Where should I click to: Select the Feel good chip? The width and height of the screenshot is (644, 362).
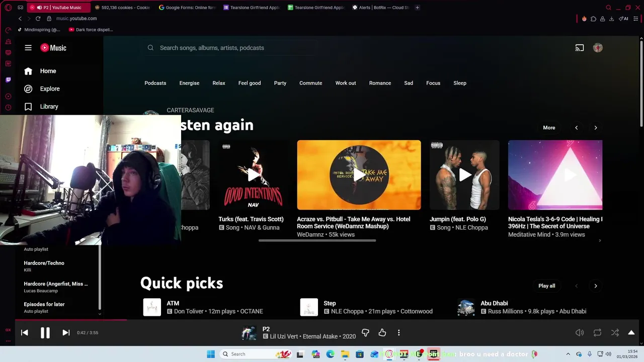pos(250,83)
